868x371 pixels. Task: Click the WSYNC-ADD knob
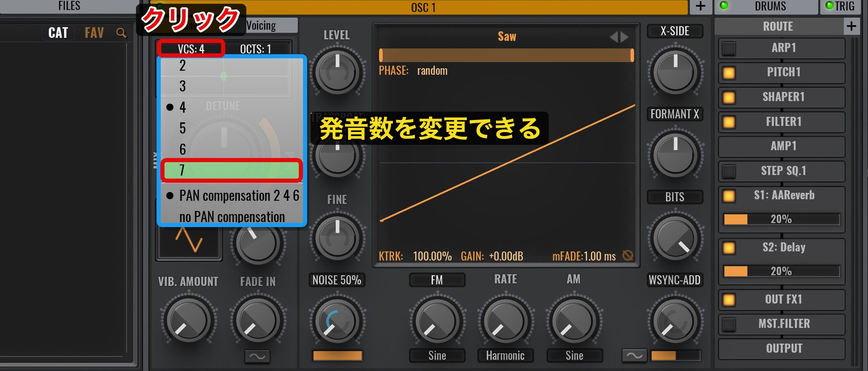[x=675, y=320]
